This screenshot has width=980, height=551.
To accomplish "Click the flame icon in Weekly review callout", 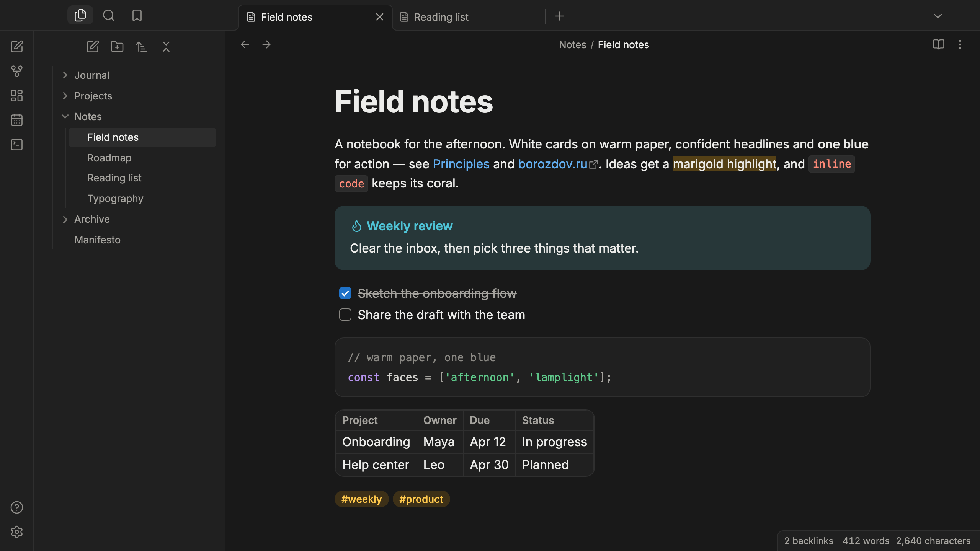I will (357, 226).
